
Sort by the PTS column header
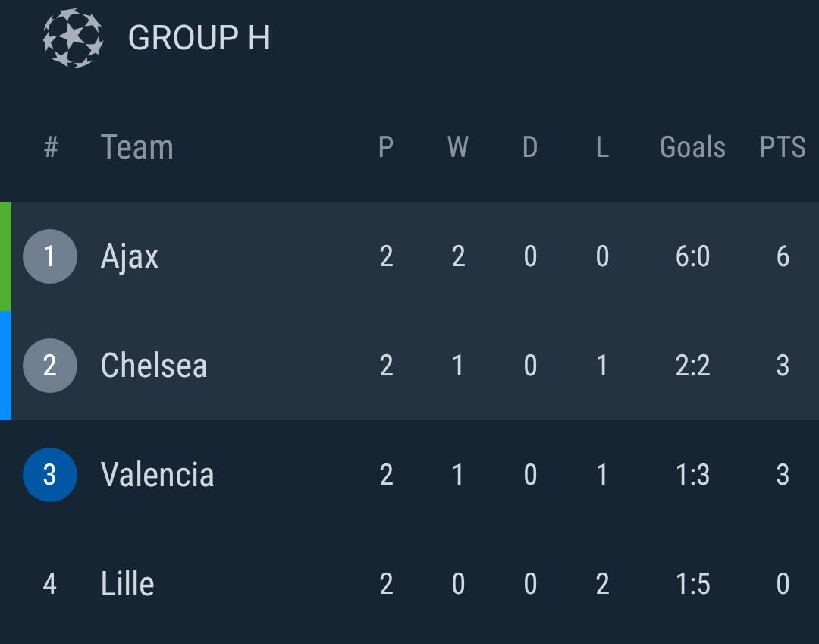pos(783,147)
